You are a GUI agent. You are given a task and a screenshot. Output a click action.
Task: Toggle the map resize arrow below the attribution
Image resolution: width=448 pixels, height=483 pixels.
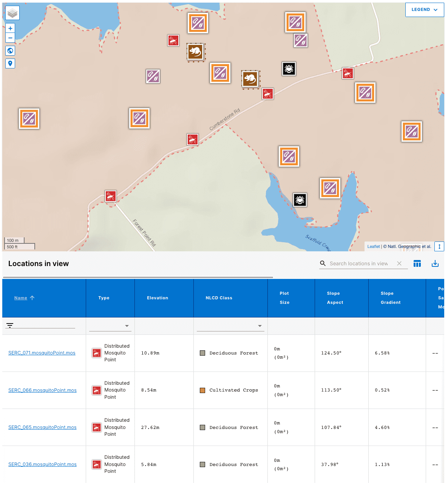439,246
